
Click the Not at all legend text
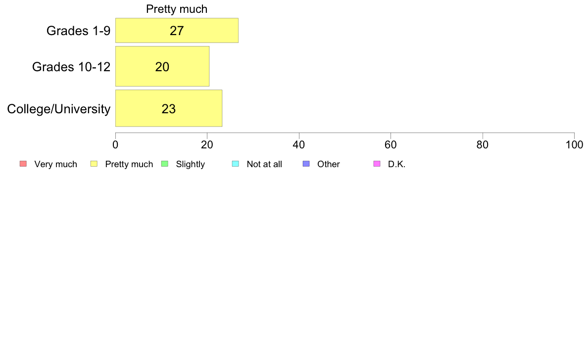click(x=264, y=164)
